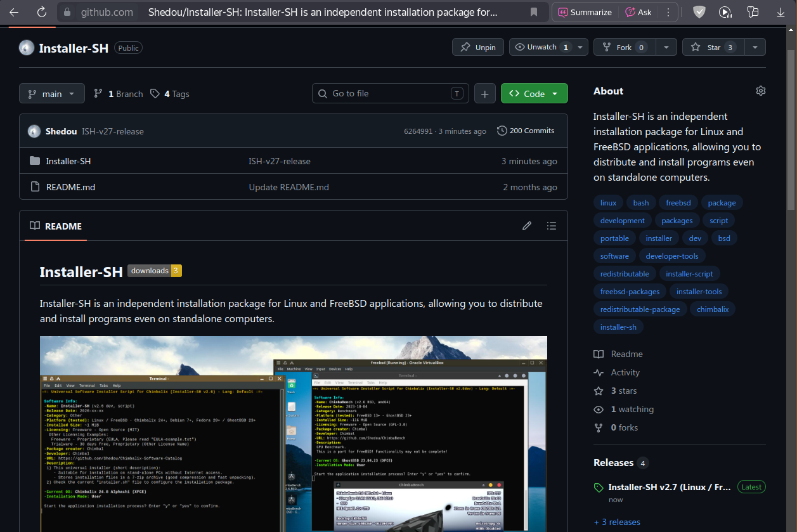
Task: Bookmark this page via bookmark icon
Action: tap(534, 12)
